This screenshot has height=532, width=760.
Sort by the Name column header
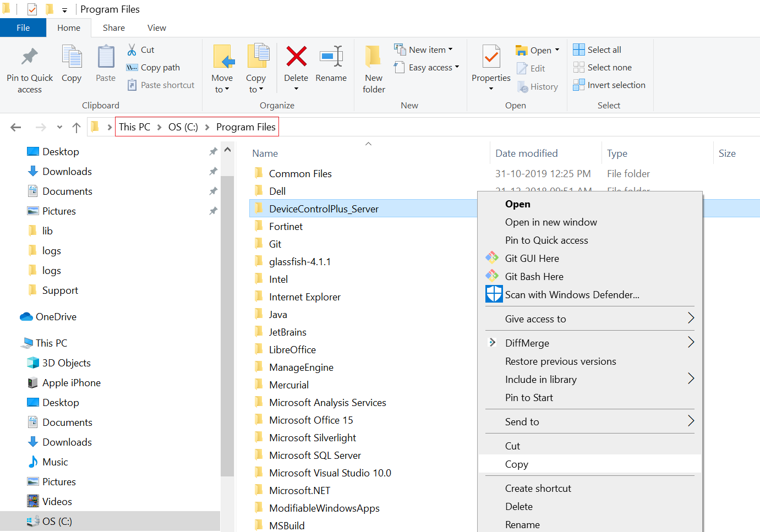point(265,153)
